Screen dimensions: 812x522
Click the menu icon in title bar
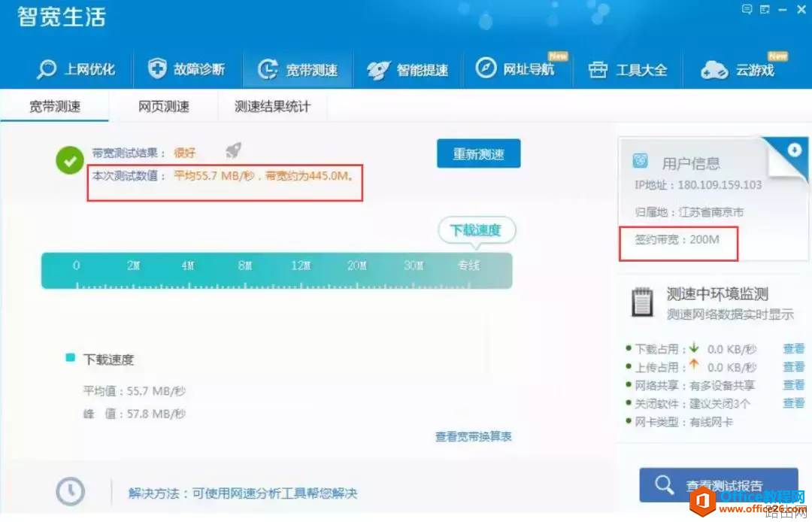(x=765, y=9)
